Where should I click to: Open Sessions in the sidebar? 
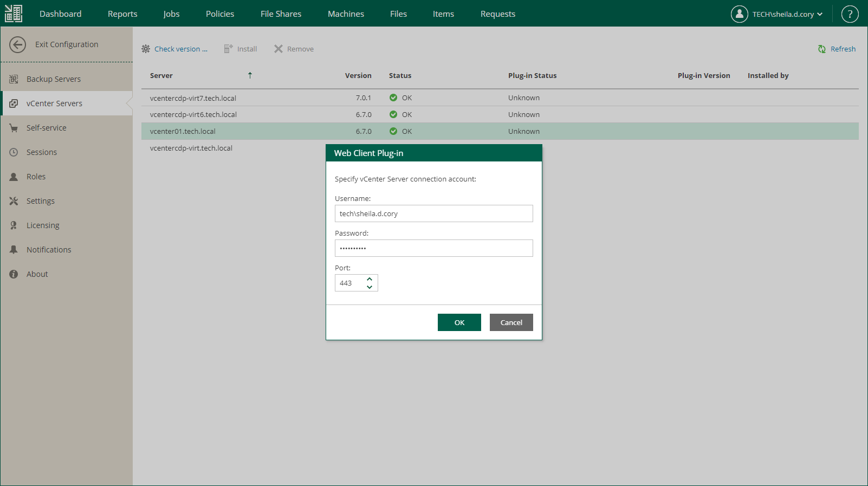pyautogui.click(x=67, y=152)
